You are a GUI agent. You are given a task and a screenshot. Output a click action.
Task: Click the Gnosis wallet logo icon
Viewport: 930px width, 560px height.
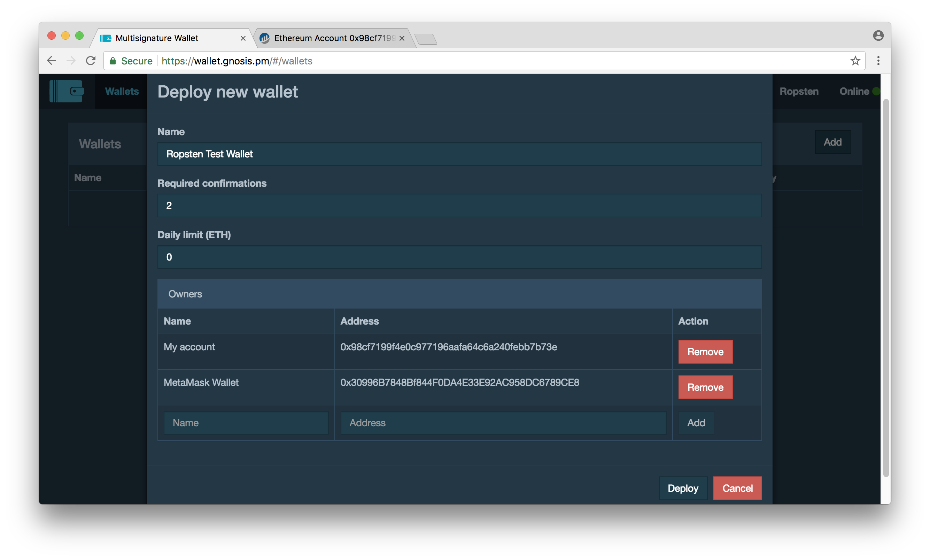67,91
